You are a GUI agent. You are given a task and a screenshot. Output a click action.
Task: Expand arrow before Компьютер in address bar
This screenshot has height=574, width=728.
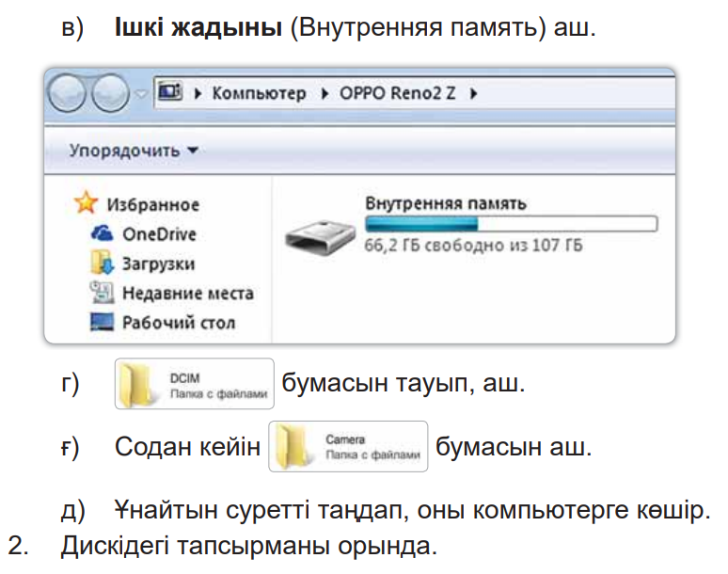coord(198,94)
